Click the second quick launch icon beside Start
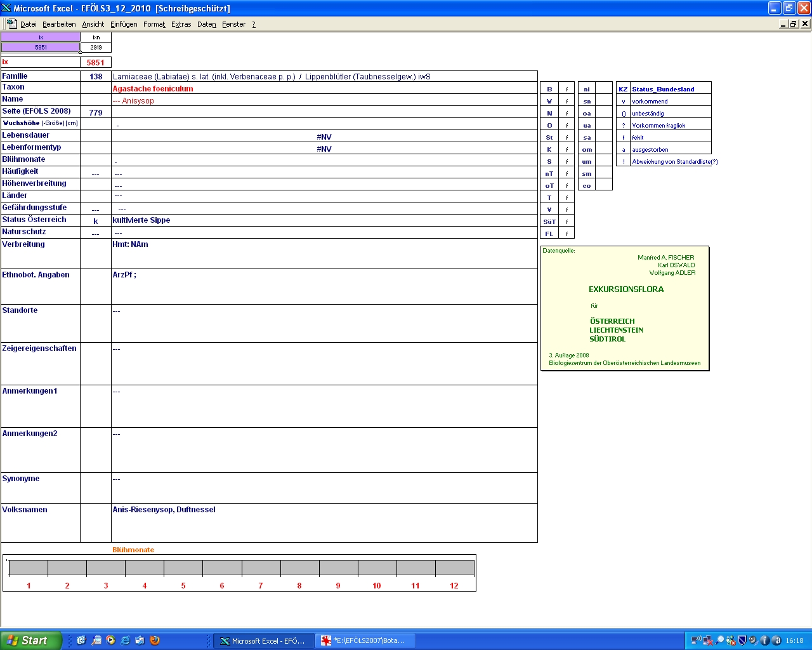 (x=96, y=640)
